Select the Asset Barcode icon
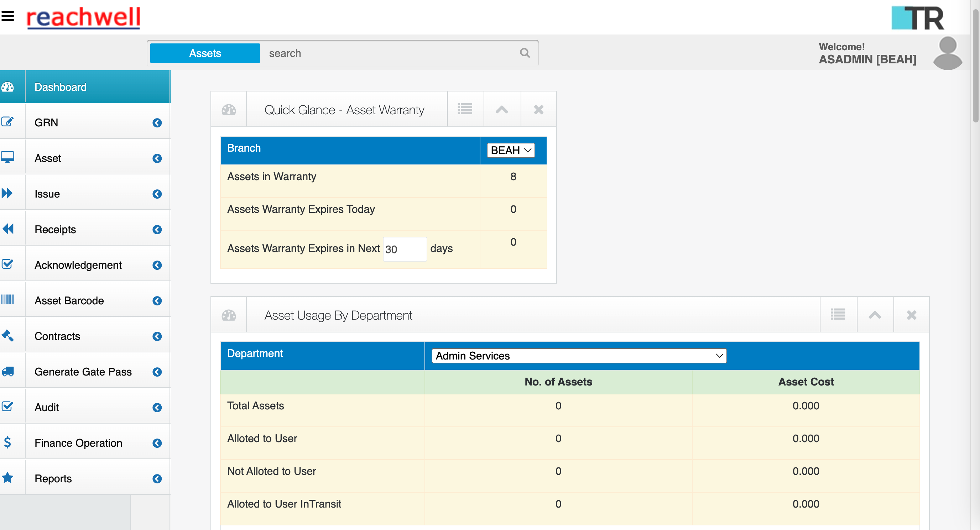 click(8, 300)
